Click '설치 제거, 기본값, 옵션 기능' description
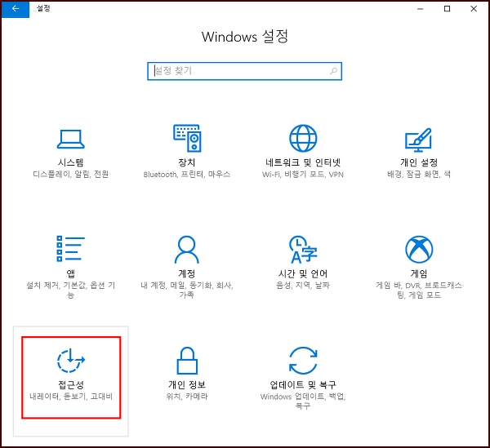The width and height of the screenshot is (490, 448). tap(70, 290)
